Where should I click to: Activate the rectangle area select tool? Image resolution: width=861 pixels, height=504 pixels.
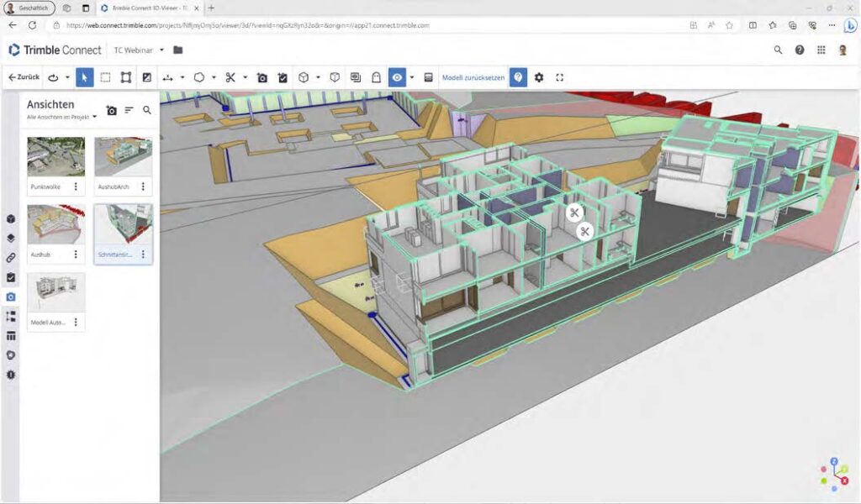click(105, 77)
